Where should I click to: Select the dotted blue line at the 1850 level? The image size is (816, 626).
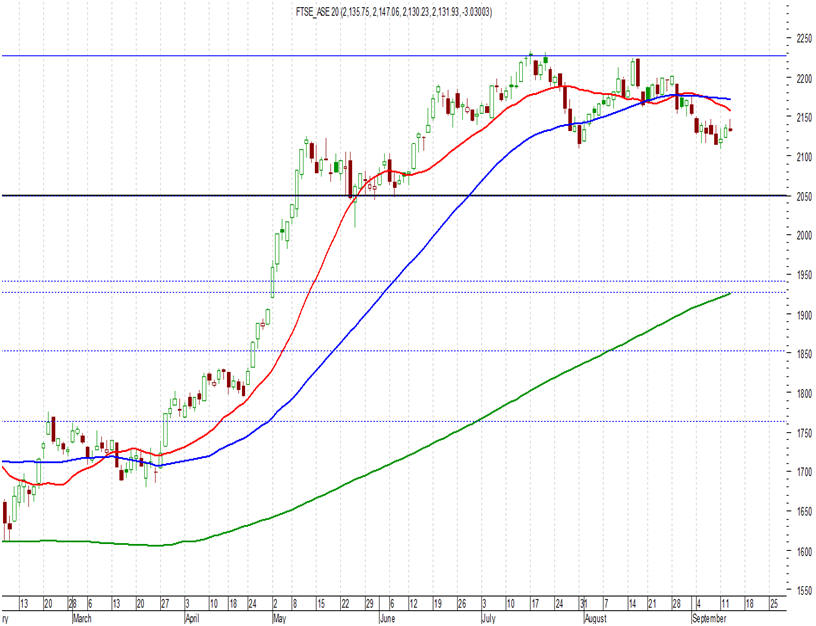click(393, 351)
